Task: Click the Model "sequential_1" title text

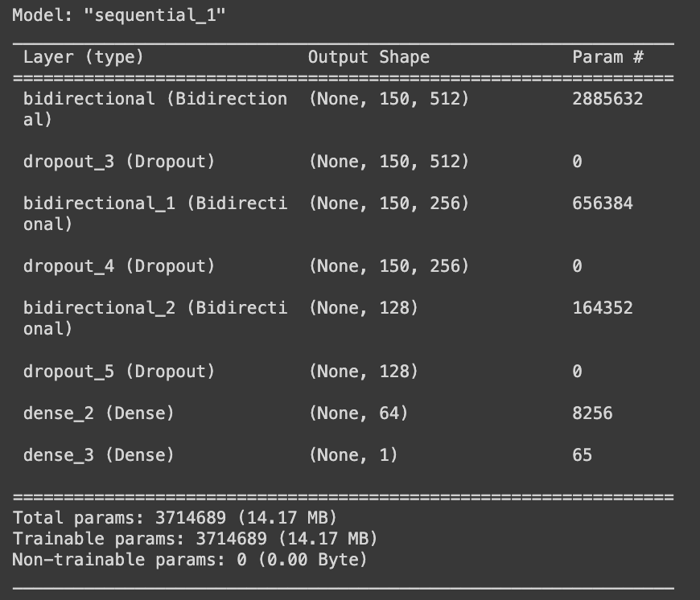Action: pos(119,15)
